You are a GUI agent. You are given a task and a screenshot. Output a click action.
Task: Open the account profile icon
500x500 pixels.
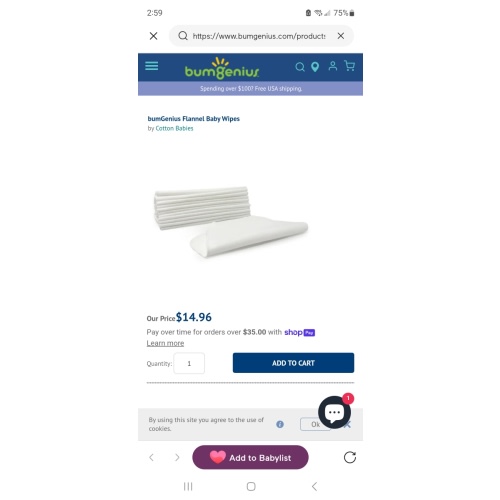click(333, 66)
